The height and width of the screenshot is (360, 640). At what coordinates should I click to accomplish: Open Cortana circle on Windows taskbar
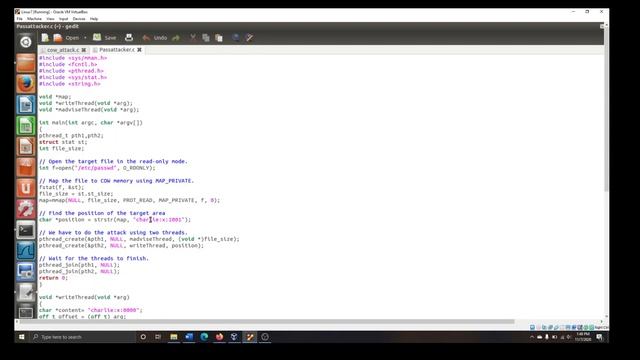click(x=143, y=337)
